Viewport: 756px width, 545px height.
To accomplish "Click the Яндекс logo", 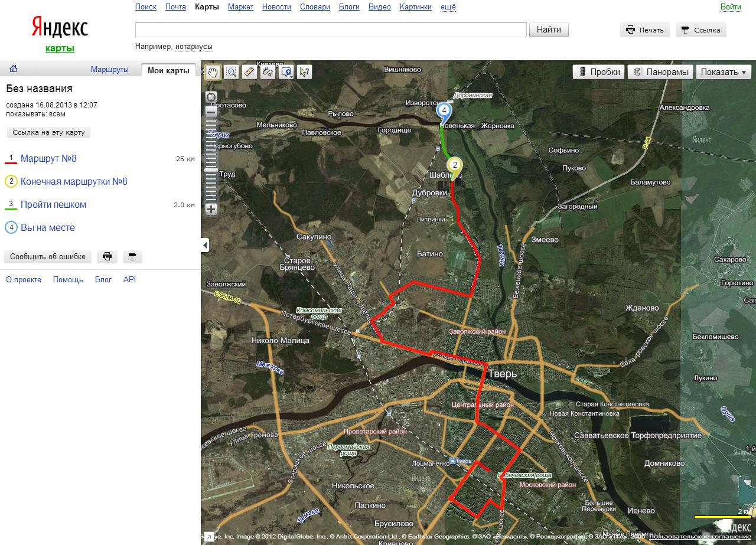I will click(60, 28).
